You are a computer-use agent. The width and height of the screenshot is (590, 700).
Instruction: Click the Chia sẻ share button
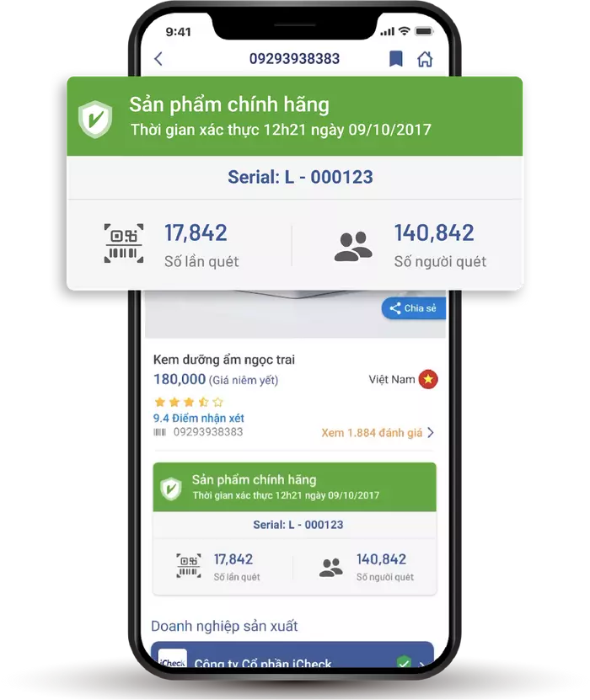(x=414, y=308)
